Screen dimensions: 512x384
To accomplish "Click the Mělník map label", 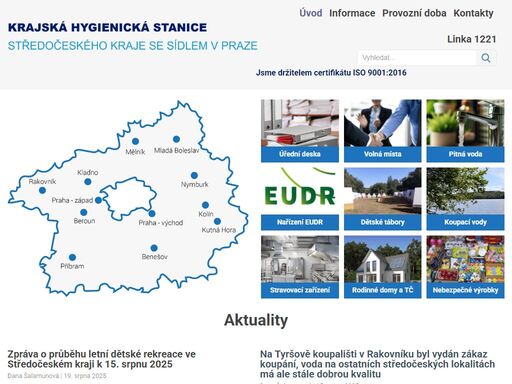I will 135,152.
